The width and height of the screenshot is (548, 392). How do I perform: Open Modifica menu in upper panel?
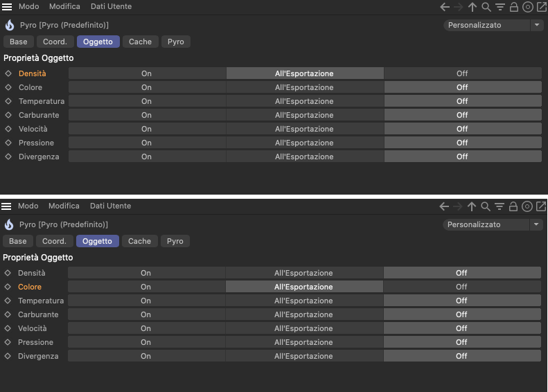tap(64, 7)
